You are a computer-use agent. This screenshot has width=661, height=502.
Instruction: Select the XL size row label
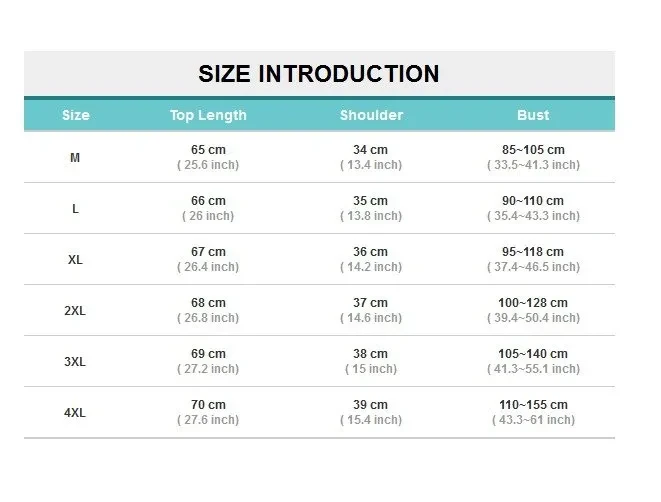pyautogui.click(x=75, y=259)
